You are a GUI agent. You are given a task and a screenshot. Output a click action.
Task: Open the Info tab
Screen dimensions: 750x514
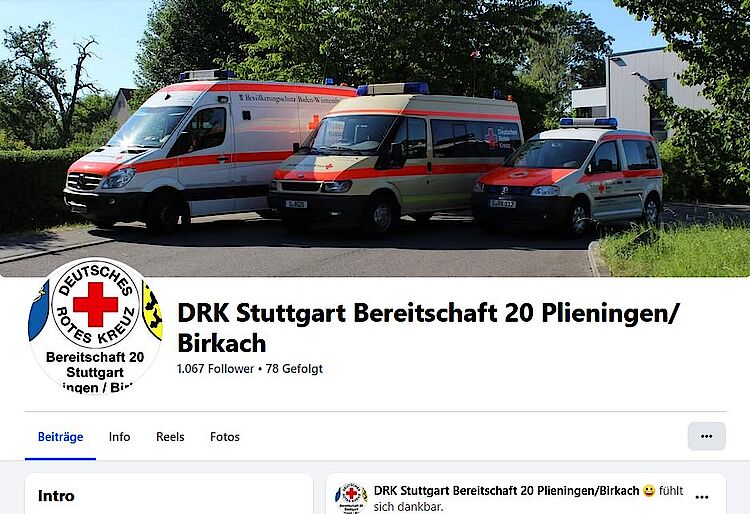119,437
